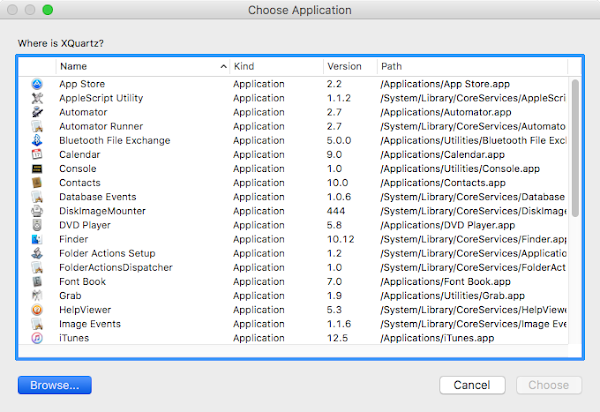
Task: Click the Contacts book icon
Action: (37, 183)
